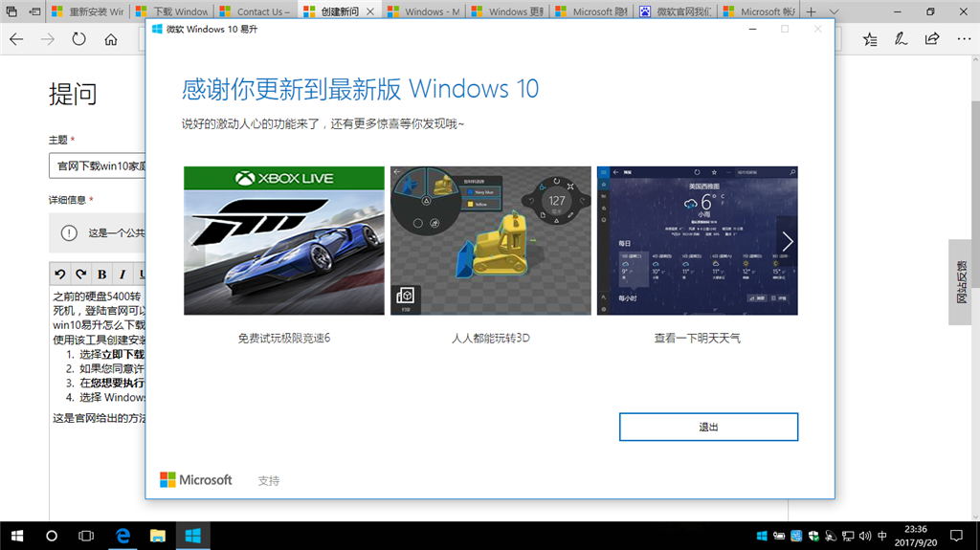The image size is (980, 550).
Task: Switch to the 微软官网 Baidu tab
Action: (x=675, y=11)
